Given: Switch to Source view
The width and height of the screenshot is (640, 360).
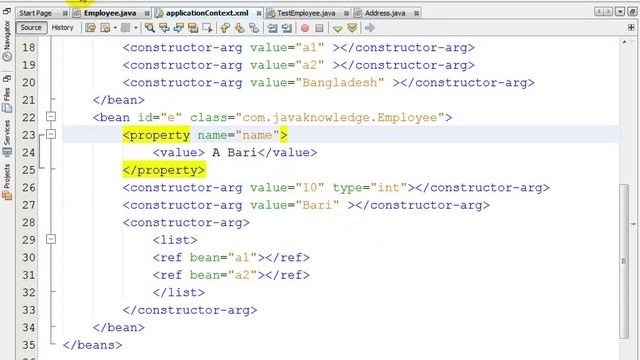Looking at the screenshot, I should pos(31,28).
